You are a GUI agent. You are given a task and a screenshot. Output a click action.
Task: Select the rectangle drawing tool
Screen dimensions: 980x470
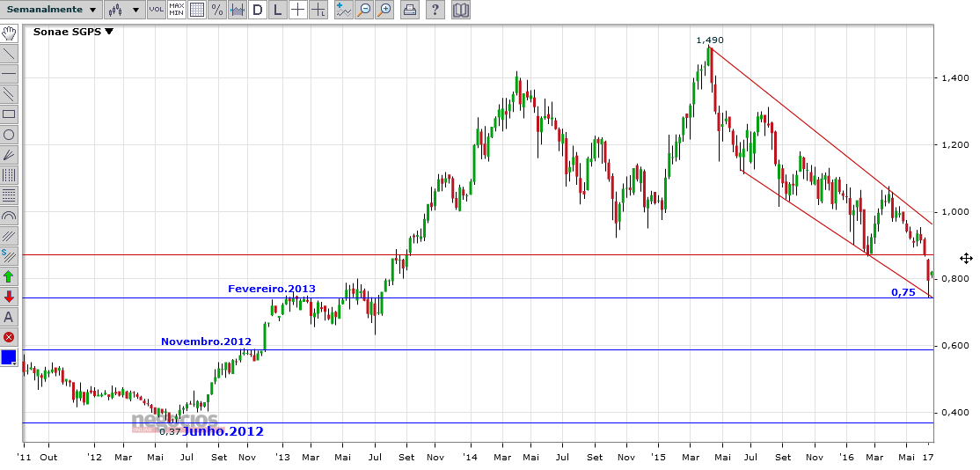9,114
